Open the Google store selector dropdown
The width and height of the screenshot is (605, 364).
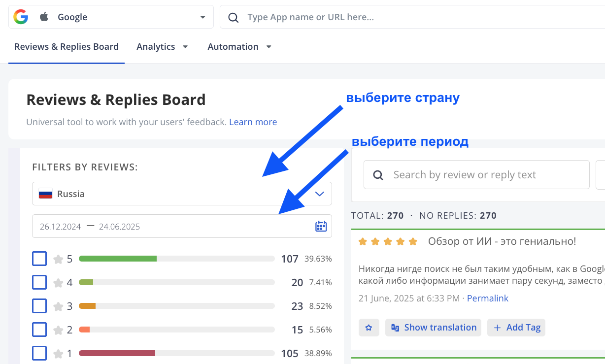tap(111, 17)
